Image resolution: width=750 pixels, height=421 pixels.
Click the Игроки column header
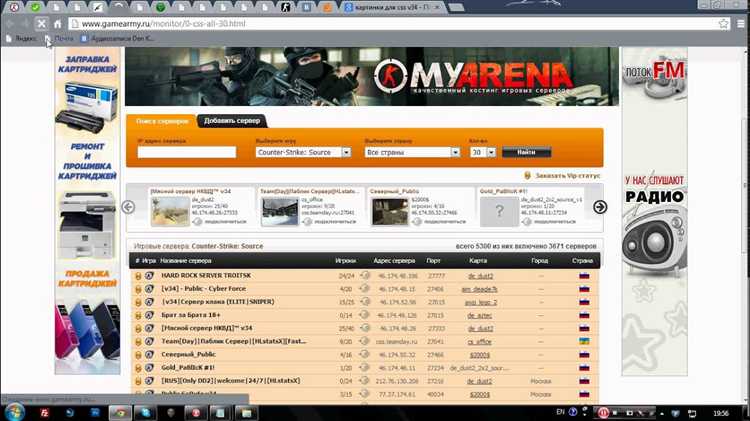coord(345,261)
